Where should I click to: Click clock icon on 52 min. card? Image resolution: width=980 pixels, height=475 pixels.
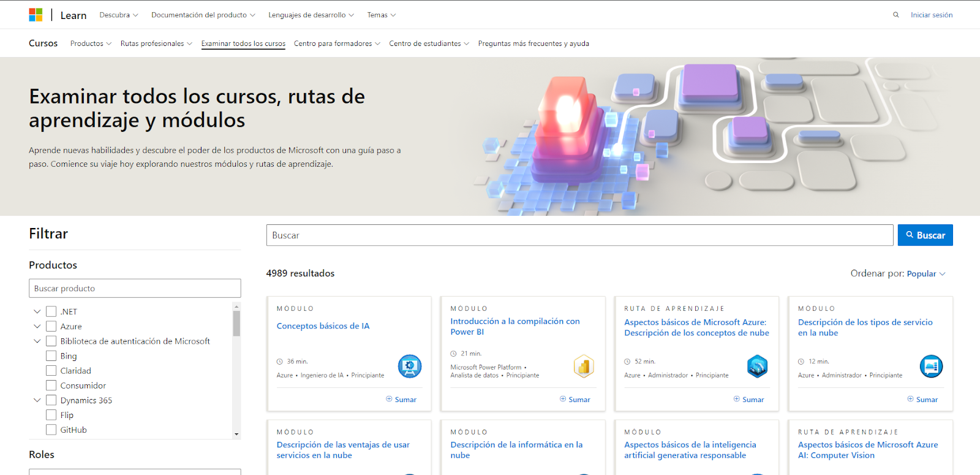tap(628, 362)
